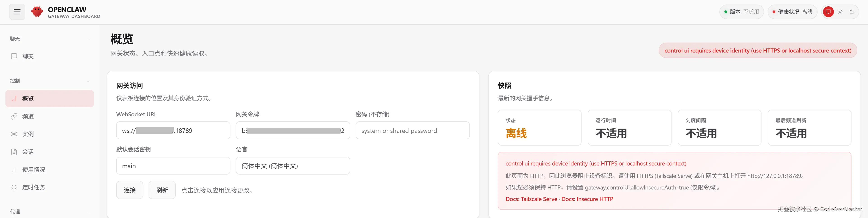Collapse the 代理 sidebar section
868x218 pixels.
[x=88, y=212]
